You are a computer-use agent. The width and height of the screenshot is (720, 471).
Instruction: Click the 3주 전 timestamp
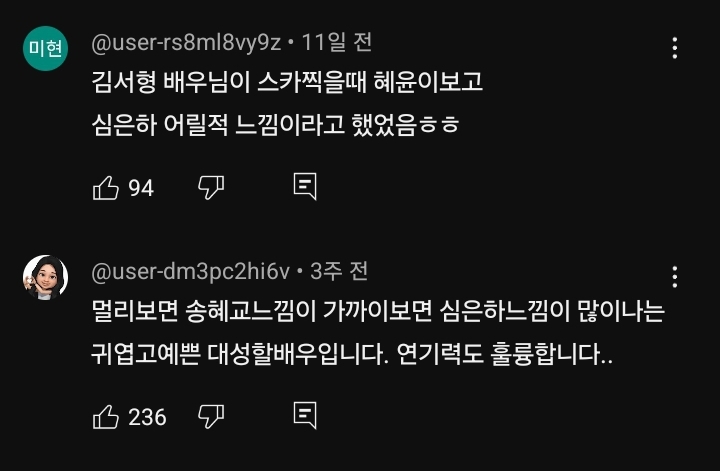(x=339, y=271)
